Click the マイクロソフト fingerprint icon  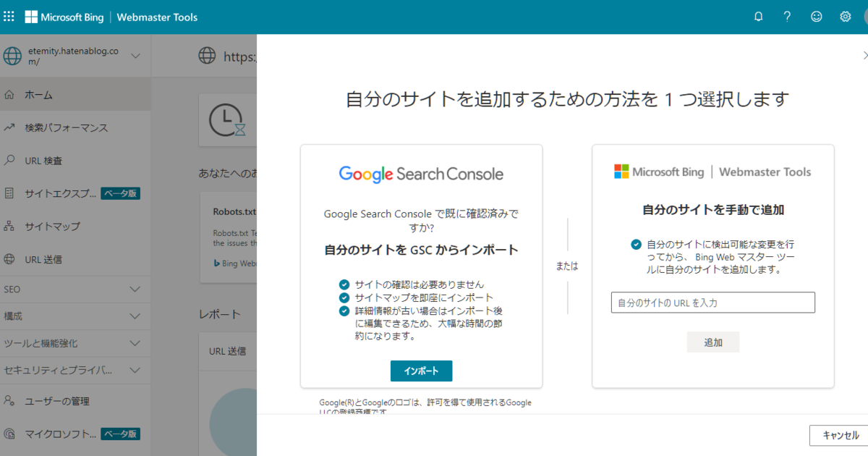point(9,434)
